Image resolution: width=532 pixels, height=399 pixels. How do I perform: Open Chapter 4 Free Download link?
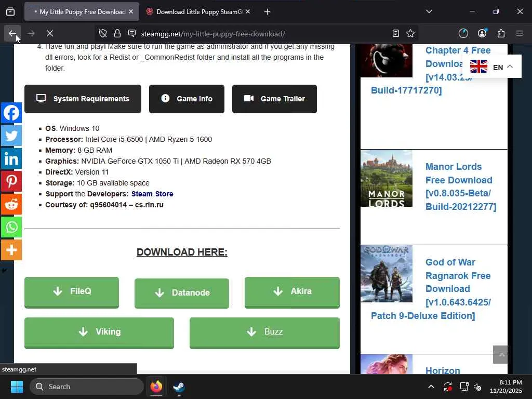(431, 70)
